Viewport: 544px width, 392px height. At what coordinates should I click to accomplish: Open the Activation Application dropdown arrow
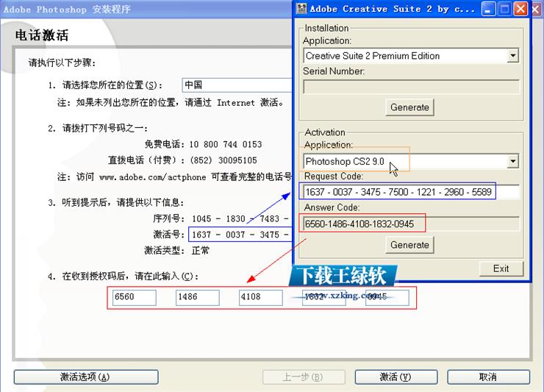pyautogui.click(x=513, y=162)
